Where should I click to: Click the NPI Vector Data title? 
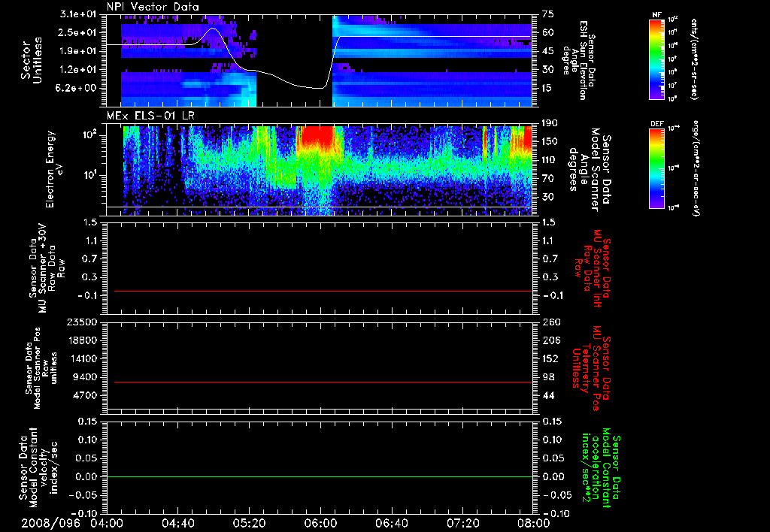coord(153,7)
